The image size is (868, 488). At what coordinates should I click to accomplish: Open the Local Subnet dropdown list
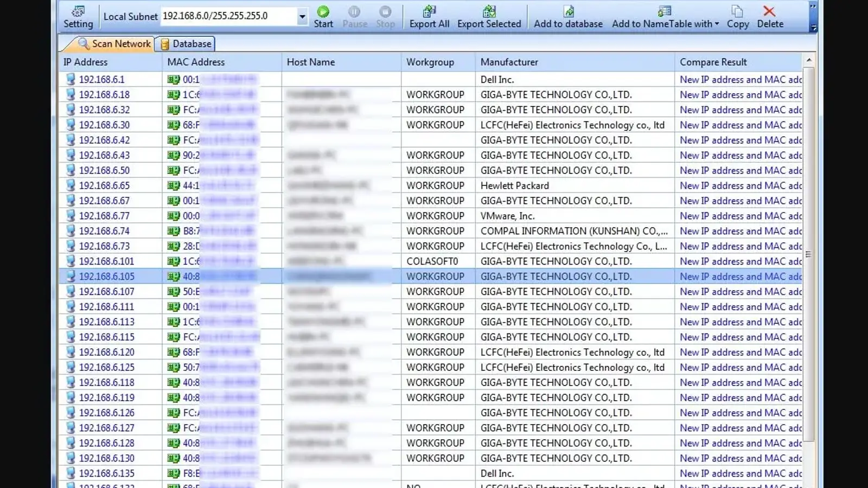302,16
